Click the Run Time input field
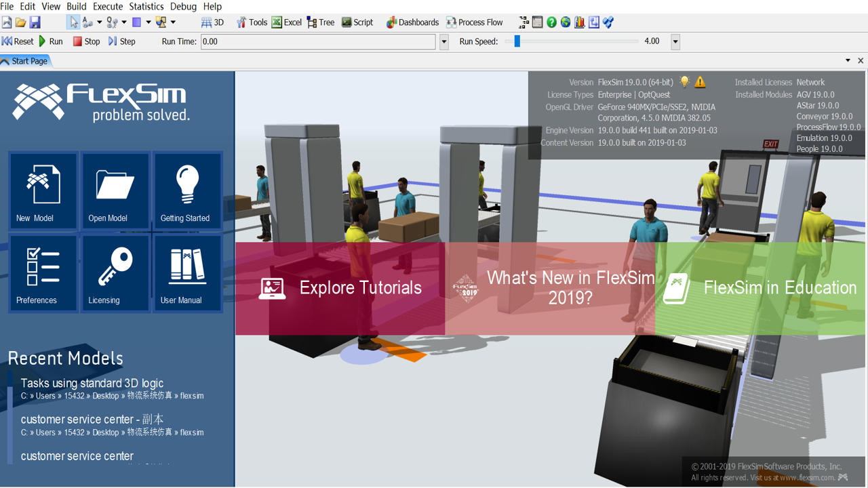This screenshot has width=868, height=488. point(318,41)
